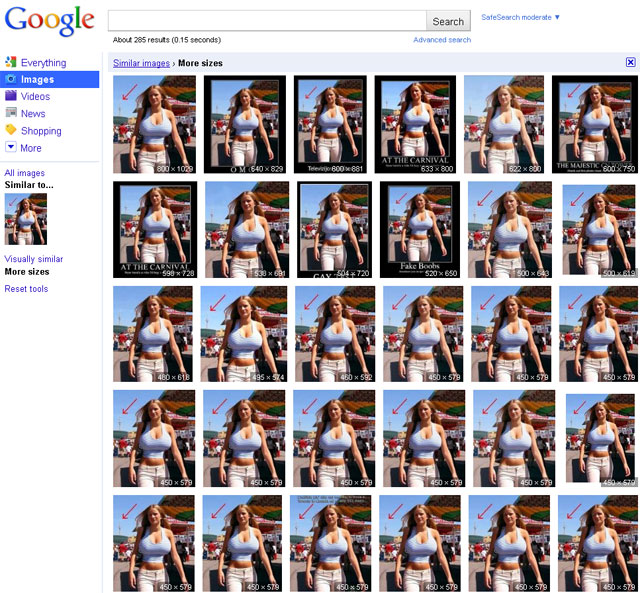Click the Videos filmstrip icon
The width and height of the screenshot is (640, 593).
click(x=10, y=97)
